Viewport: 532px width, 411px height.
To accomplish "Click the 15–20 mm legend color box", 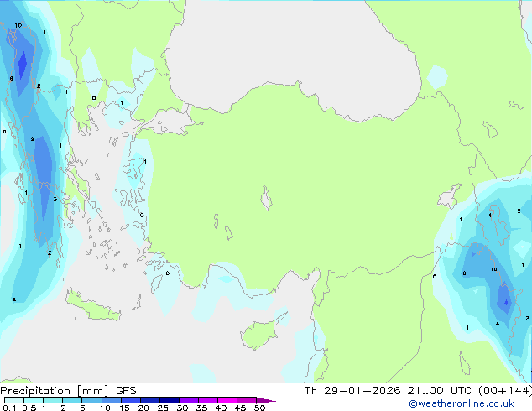I will tap(130, 400).
